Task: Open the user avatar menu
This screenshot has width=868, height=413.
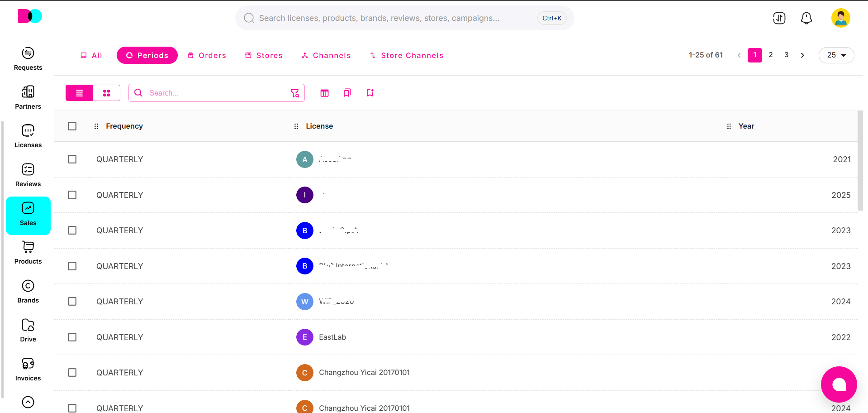Action: click(x=841, y=18)
